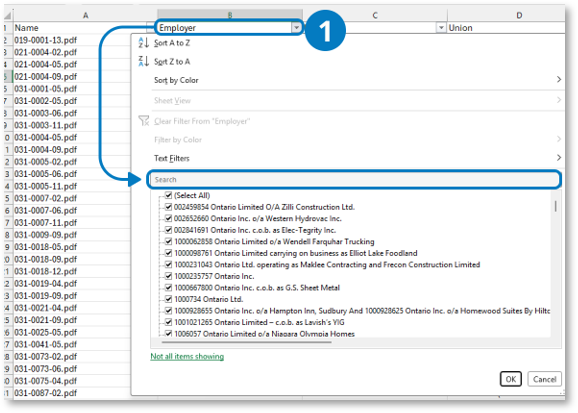Expand the Text Filters submenu arrow
Viewport: 578px width, 413px height.
click(559, 157)
